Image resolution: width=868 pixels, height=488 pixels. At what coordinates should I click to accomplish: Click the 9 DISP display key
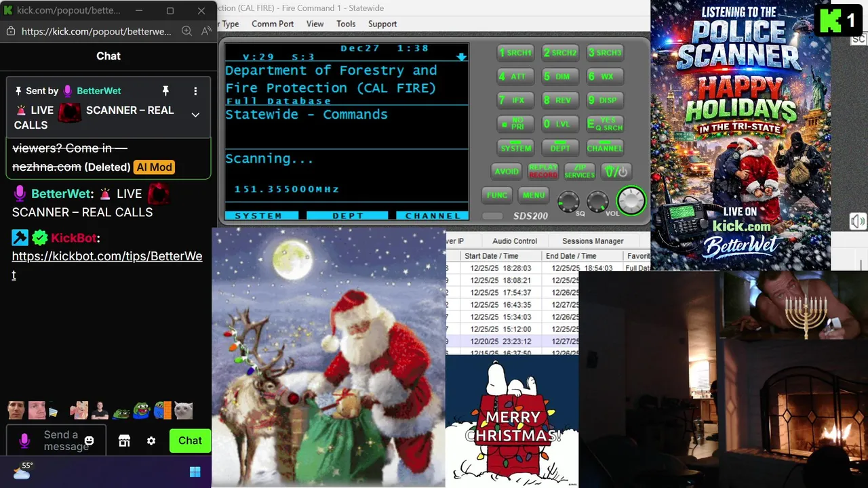604,100
